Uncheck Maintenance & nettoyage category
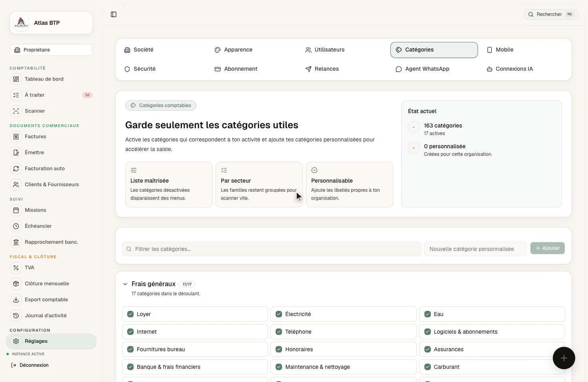Screen dimensions: 588x382 point(279,367)
